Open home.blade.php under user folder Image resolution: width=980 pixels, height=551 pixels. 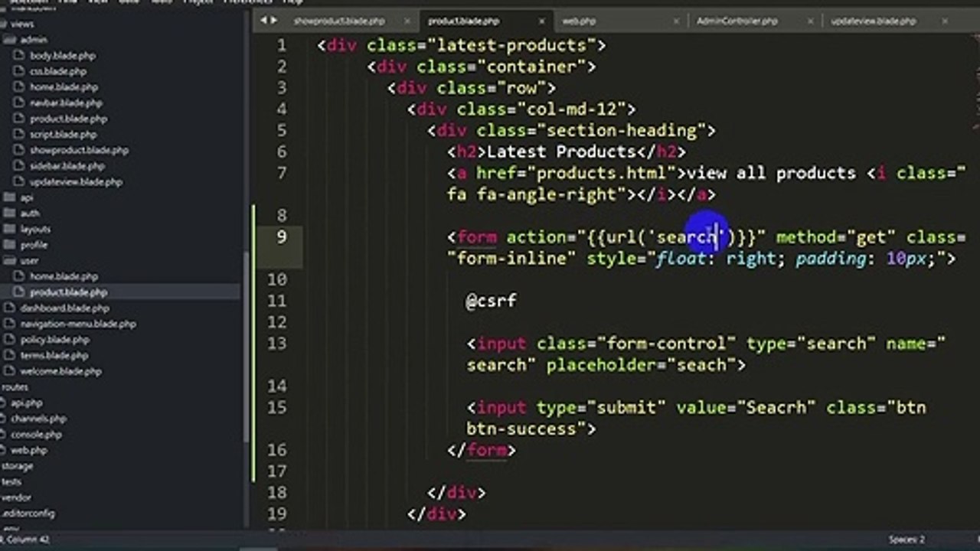(x=64, y=276)
